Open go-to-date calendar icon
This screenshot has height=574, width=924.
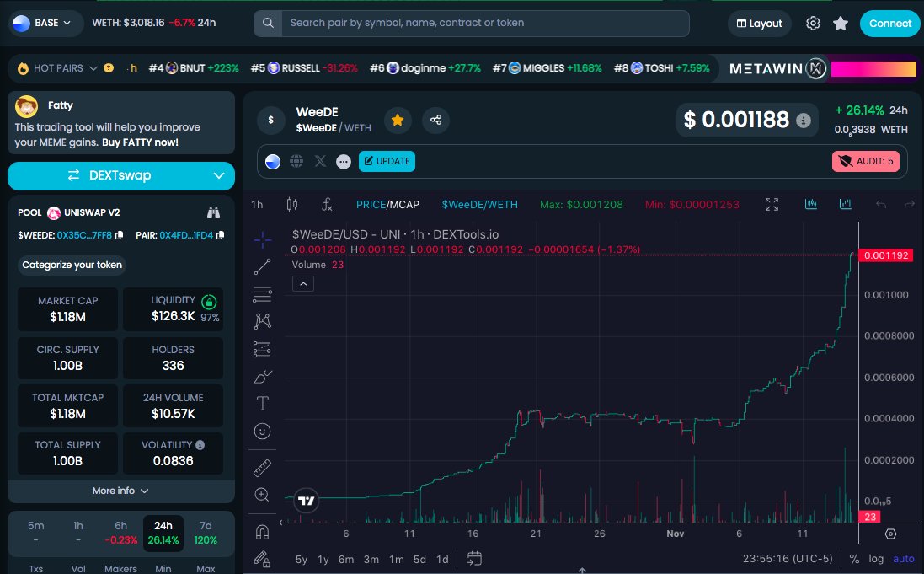[474, 558]
